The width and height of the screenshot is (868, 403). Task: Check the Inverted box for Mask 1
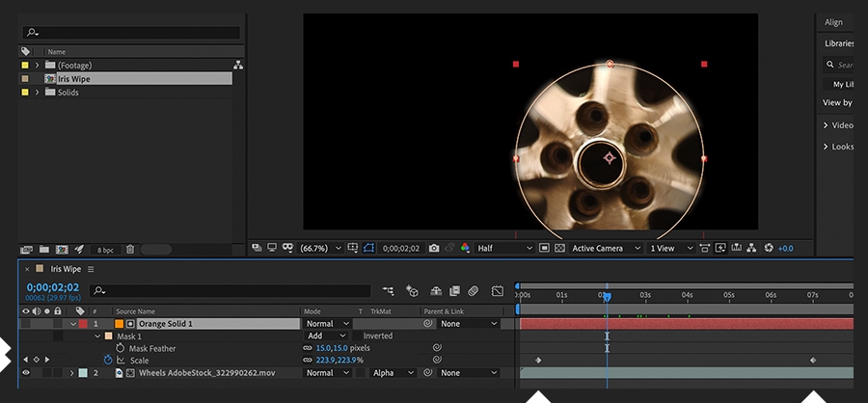click(357, 336)
